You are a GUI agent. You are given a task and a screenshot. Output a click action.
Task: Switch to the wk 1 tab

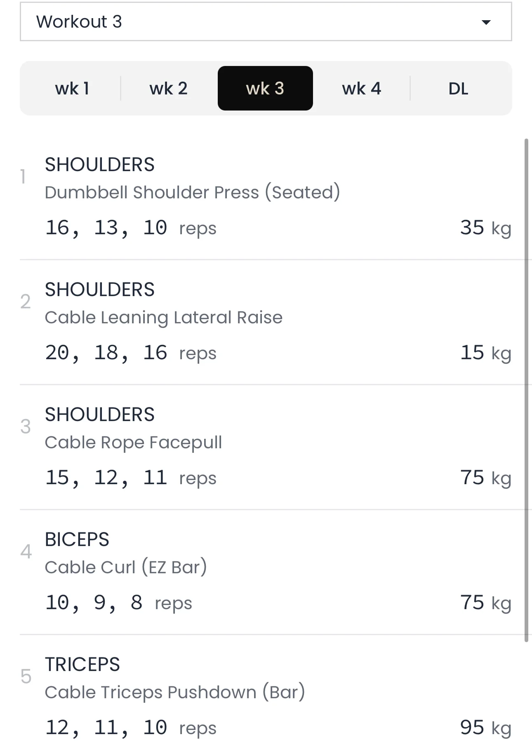[x=72, y=89]
